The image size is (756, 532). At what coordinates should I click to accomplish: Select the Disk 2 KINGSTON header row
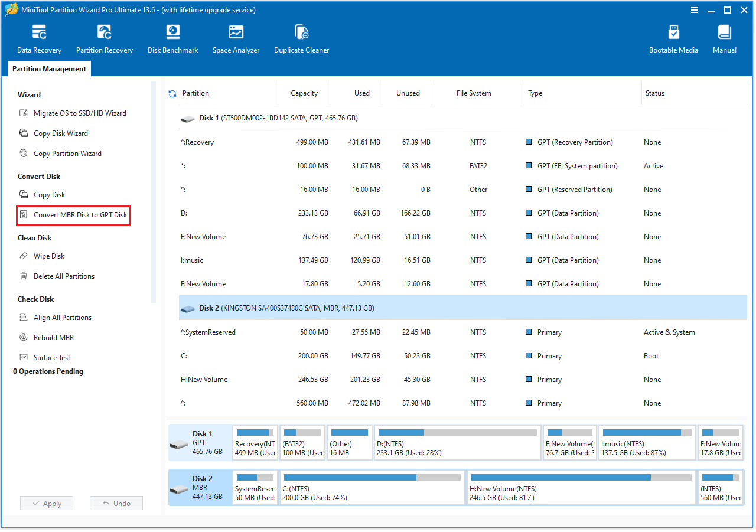pos(462,308)
